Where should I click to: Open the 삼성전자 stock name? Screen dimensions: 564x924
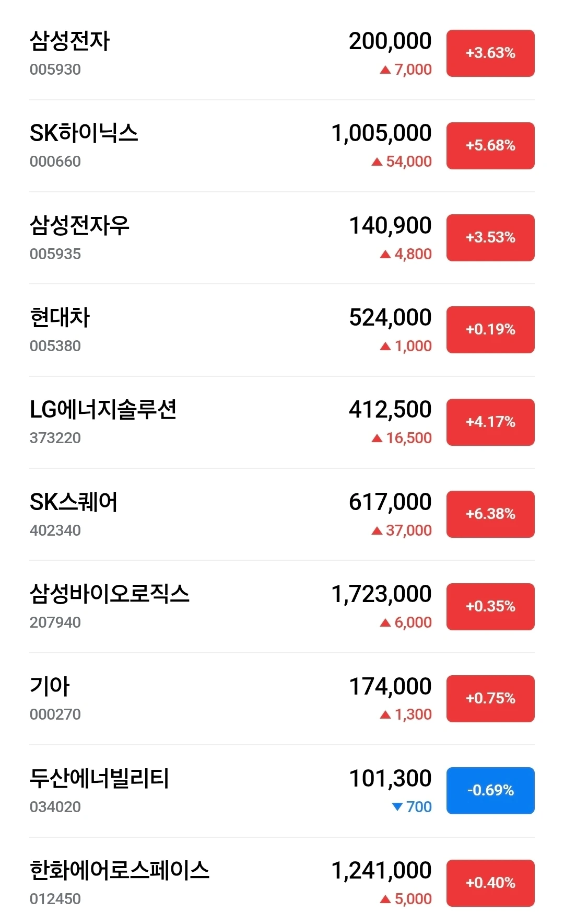point(69,41)
